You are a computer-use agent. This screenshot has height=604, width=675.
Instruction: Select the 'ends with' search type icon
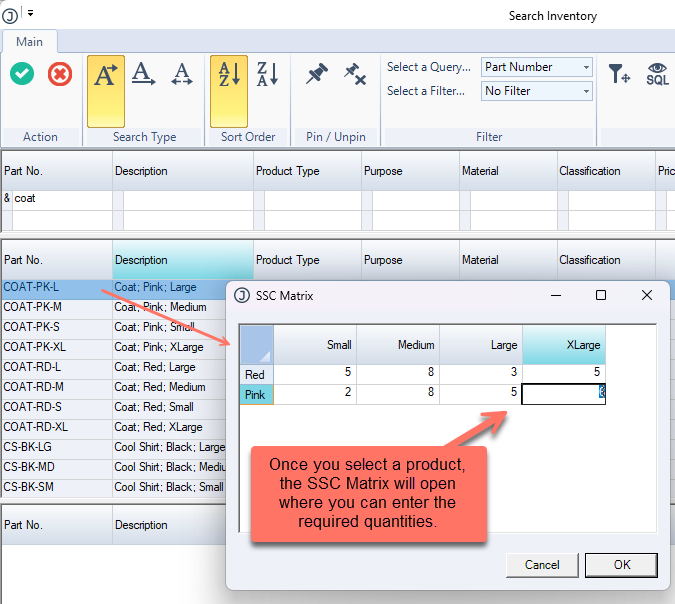143,74
